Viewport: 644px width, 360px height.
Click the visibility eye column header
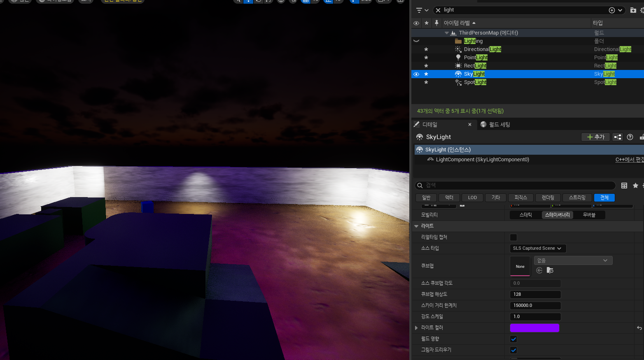point(416,23)
